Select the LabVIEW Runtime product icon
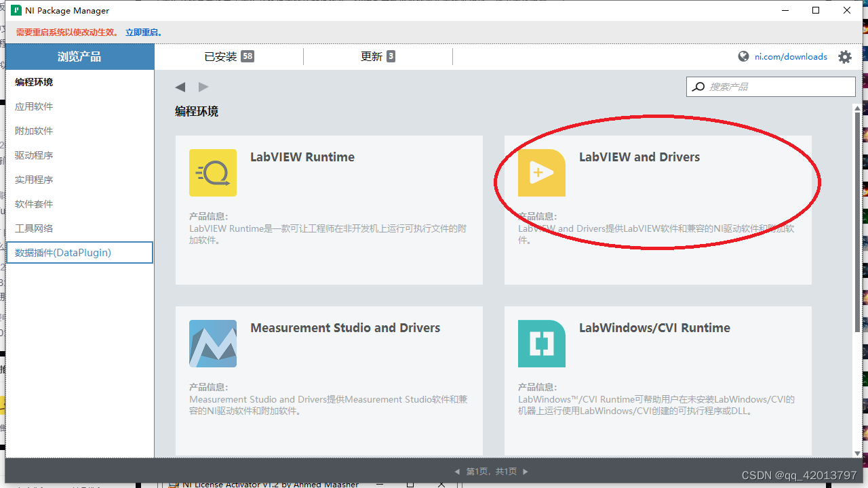The height and width of the screenshot is (488, 868). pos(212,173)
